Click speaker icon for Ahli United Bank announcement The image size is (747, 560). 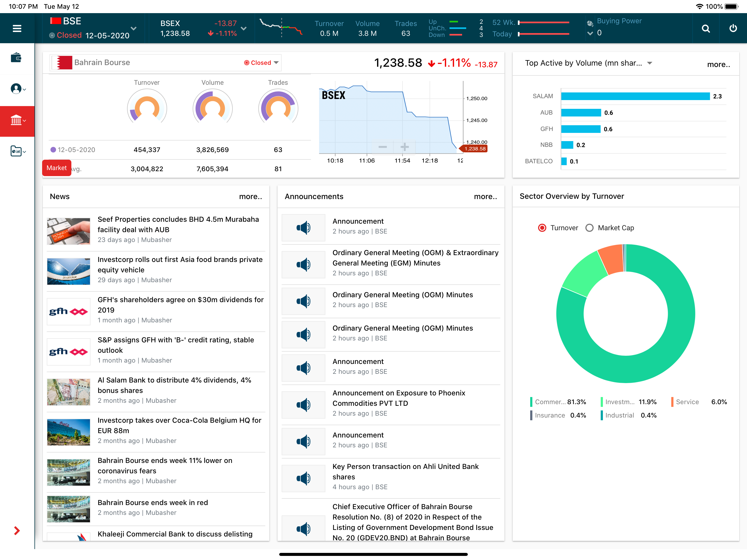tap(303, 478)
